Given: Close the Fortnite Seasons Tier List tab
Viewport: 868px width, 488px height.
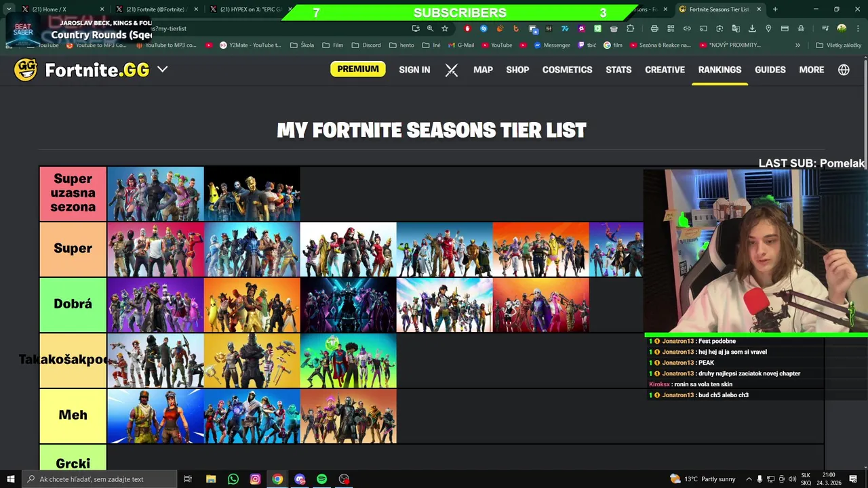Looking at the screenshot, I should pos(759,9).
